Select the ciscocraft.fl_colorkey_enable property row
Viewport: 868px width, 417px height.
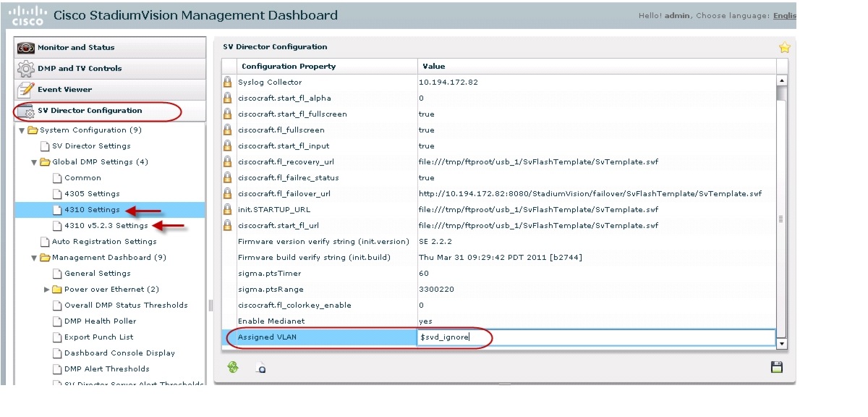pyautogui.click(x=499, y=306)
